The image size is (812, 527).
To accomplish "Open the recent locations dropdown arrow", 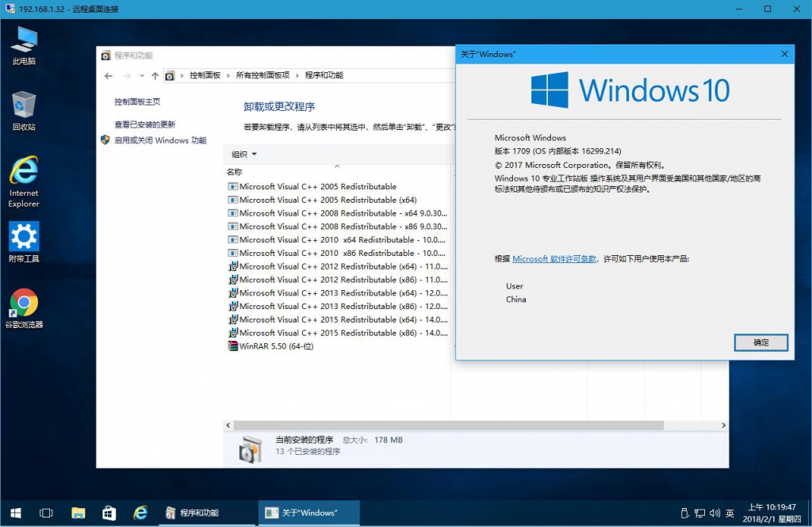I will tap(142, 76).
